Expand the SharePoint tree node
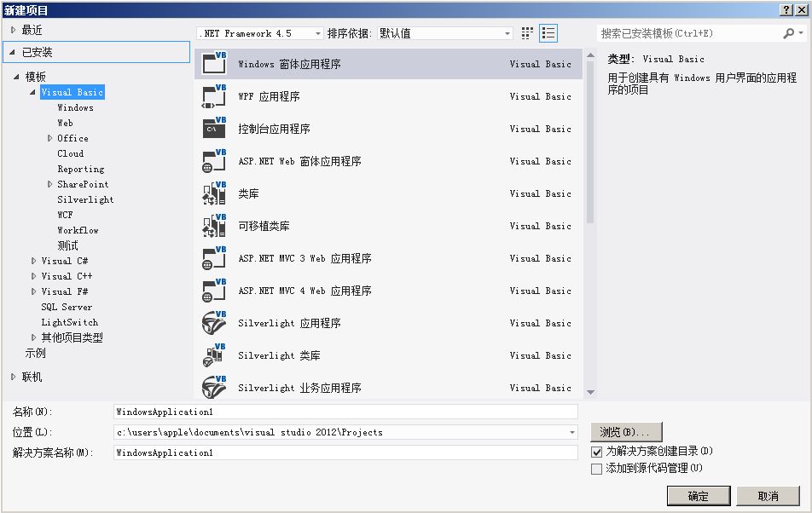 tap(49, 184)
